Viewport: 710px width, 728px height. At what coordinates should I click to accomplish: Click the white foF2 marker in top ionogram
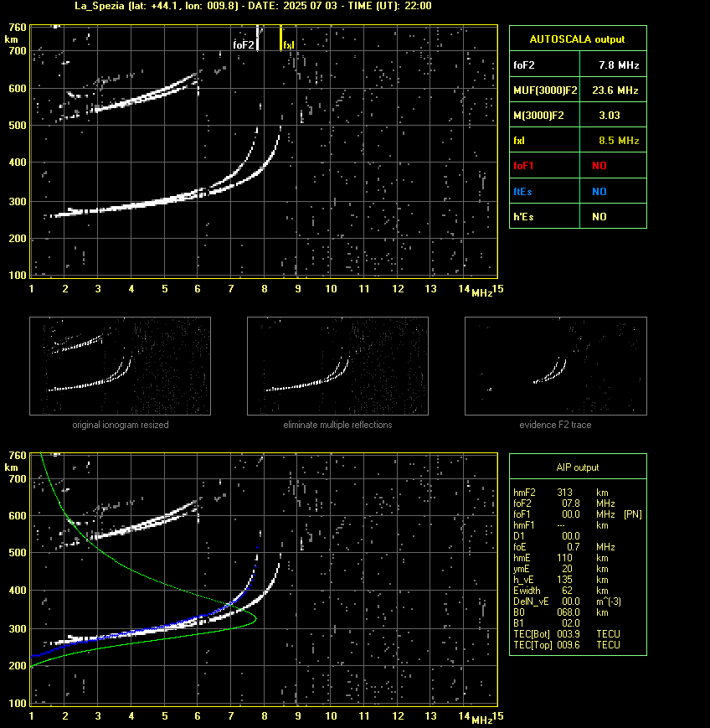(x=258, y=38)
